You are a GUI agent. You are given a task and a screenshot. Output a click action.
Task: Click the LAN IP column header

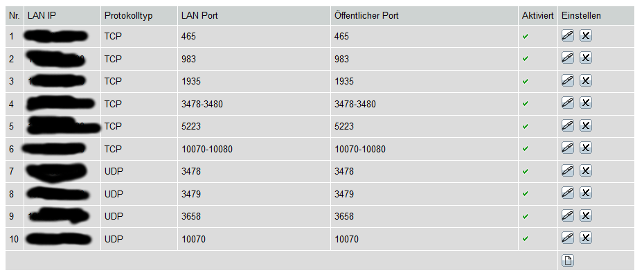coord(42,16)
